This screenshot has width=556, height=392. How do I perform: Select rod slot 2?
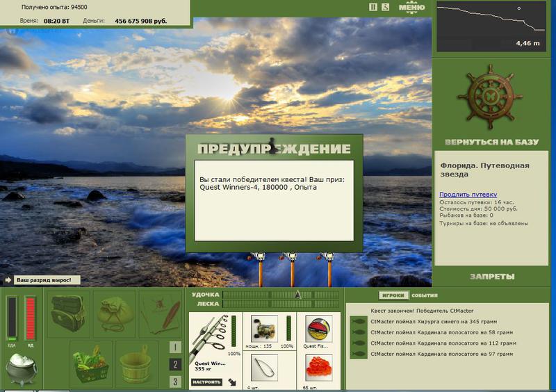(175, 364)
